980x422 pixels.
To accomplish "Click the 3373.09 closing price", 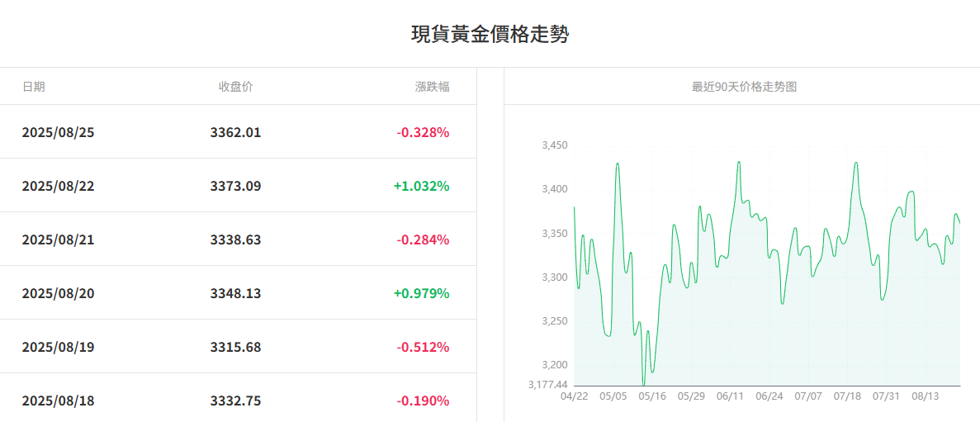I will (235, 186).
